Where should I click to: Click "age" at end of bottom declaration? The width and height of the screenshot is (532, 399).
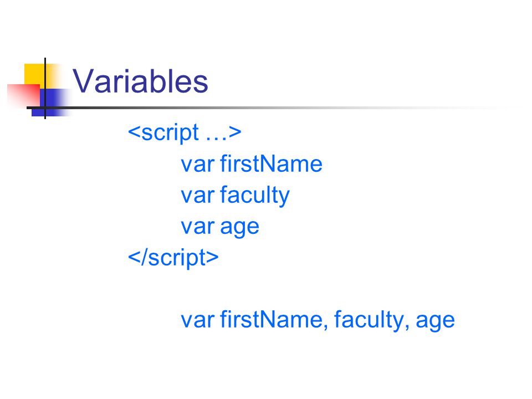point(436,321)
